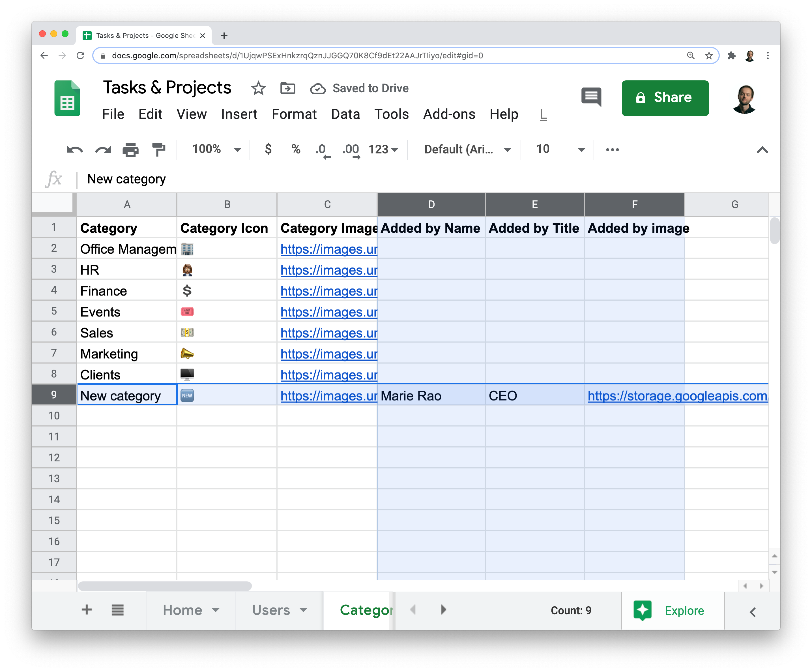The width and height of the screenshot is (812, 672).
Task: Click the move to folder icon
Action: [x=288, y=88]
